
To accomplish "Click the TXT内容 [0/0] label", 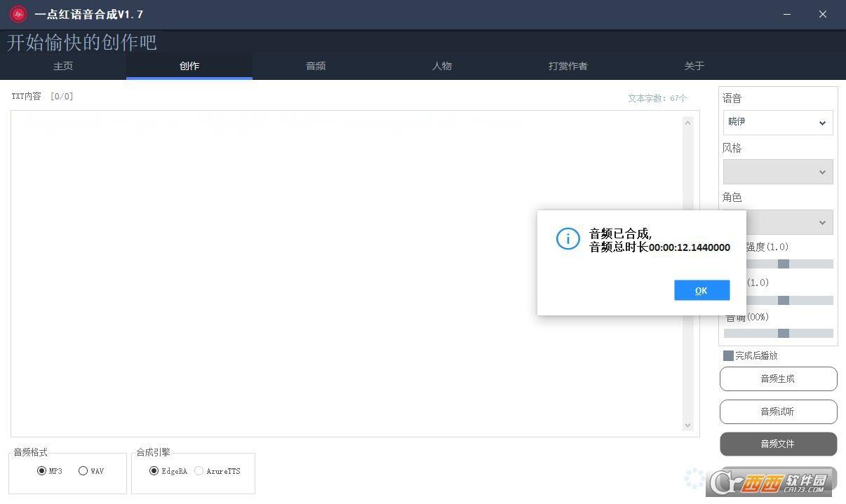I will [42, 96].
